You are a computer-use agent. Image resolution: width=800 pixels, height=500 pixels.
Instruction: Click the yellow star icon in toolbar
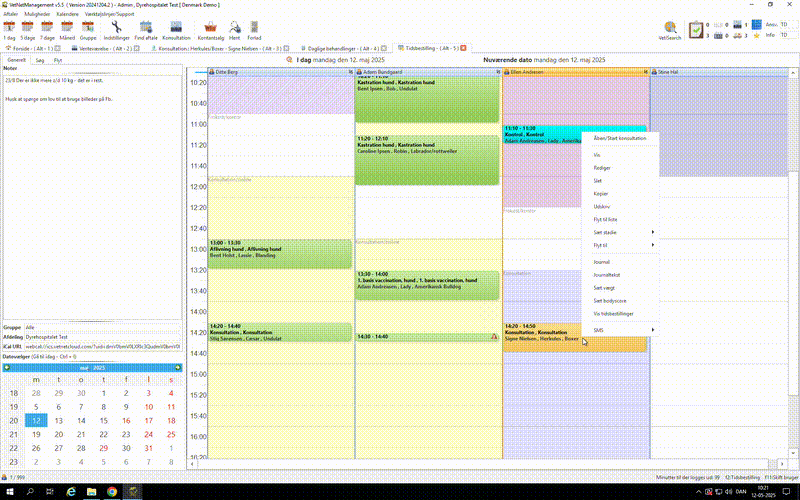click(x=757, y=36)
